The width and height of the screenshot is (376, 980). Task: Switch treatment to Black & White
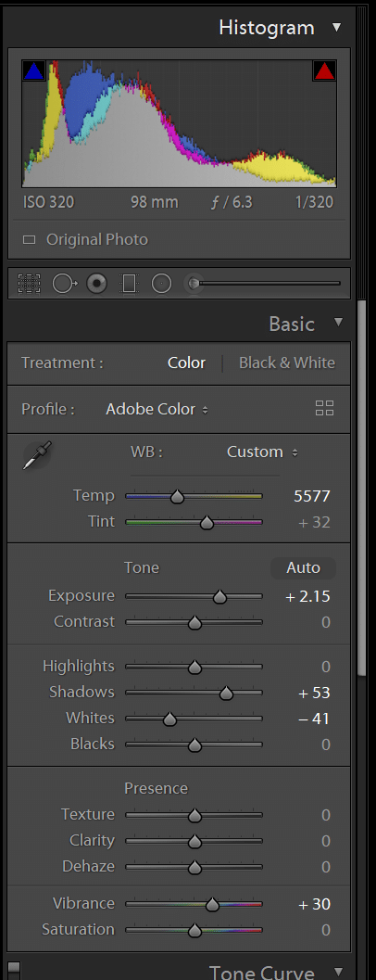[287, 363]
